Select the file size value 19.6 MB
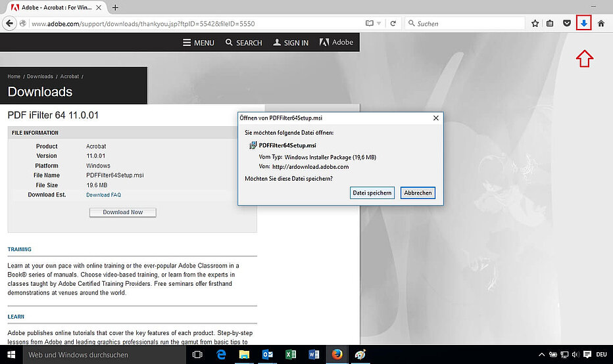613x364 pixels. point(97,185)
